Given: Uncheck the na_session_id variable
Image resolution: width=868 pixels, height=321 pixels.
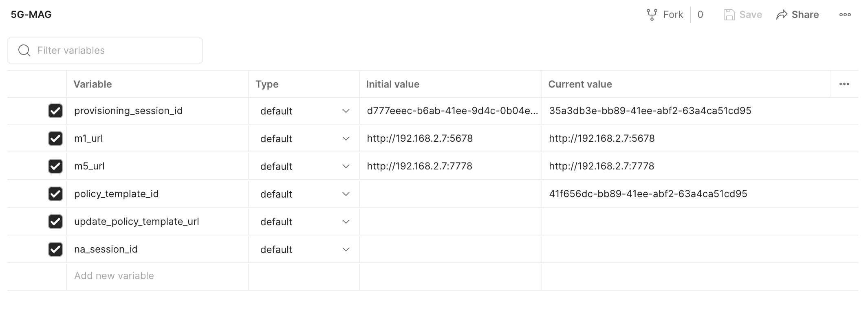Looking at the screenshot, I should click(x=55, y=249).
